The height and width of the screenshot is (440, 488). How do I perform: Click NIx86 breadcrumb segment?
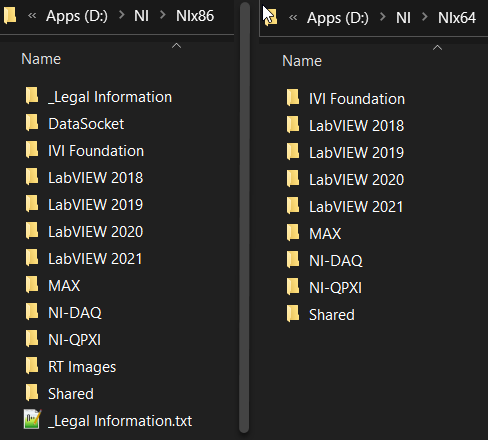tap(195, 16)
